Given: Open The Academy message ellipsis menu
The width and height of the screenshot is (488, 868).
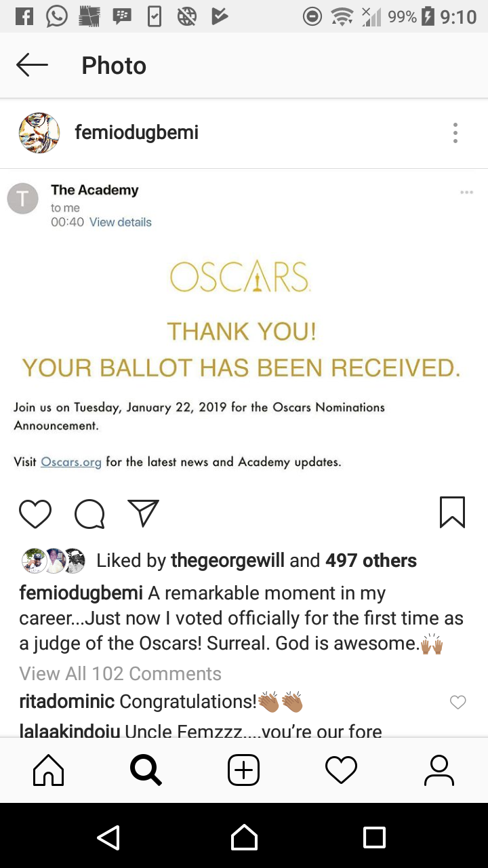Looking at the screenshot, I should click(x=466, y=192).
